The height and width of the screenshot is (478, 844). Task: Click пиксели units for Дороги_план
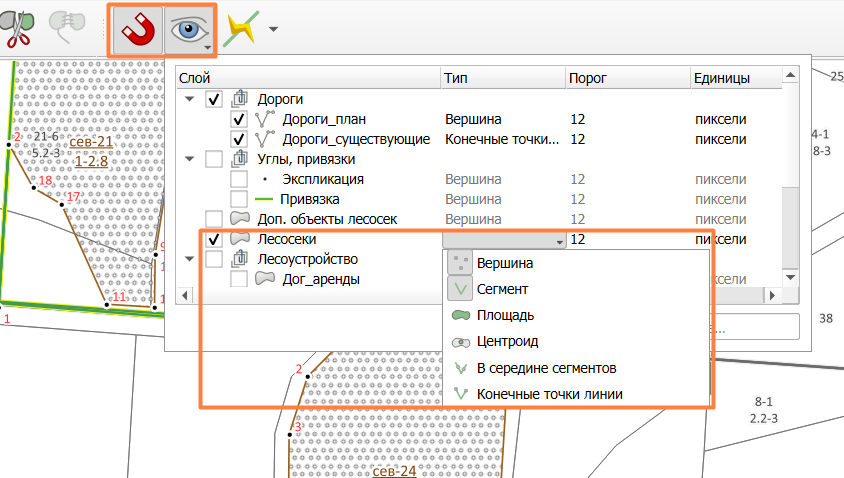(721, 119)
